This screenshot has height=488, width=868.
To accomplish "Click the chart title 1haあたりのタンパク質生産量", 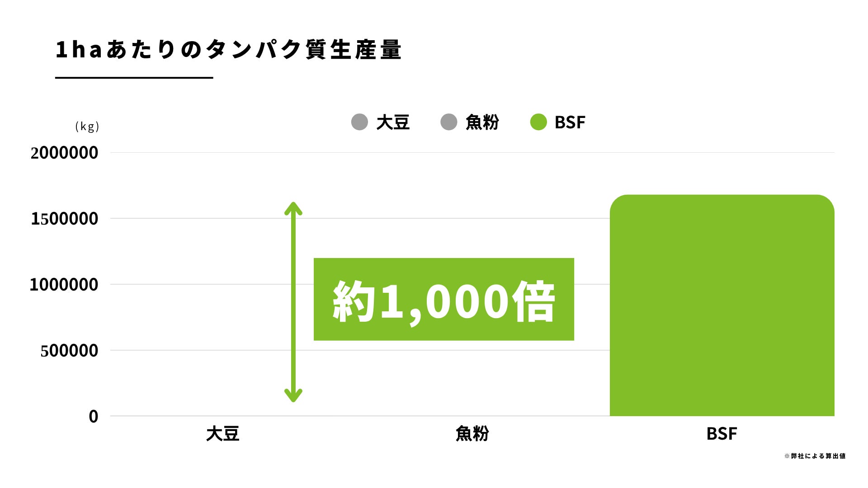I will 228,50.
